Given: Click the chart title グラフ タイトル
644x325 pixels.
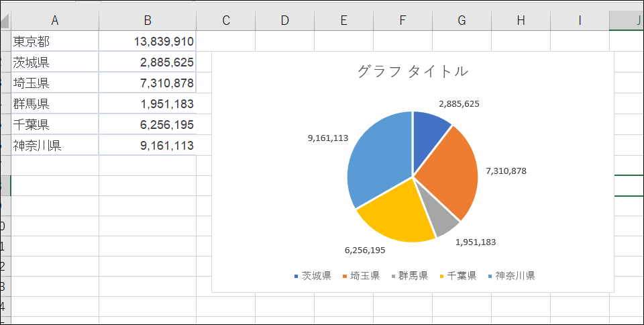Looking at the screenshot, I should 413,71.
